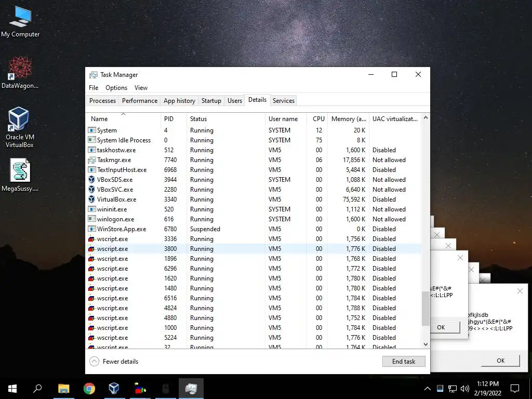Select wscript.exe with PID 4824

(254, 308)
